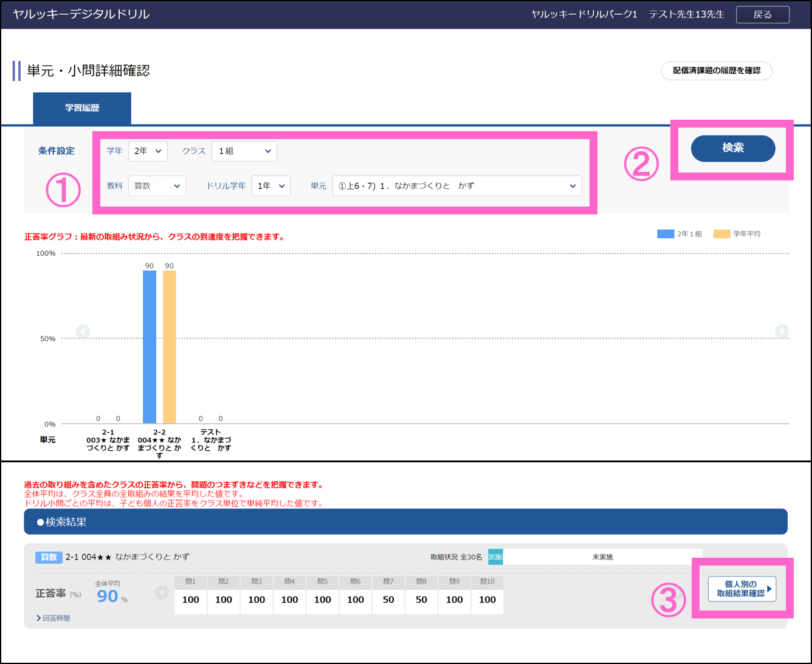The height and width of the screenshot is (664, 812).
Task: Click the 問7 score cell showing 50
Action: coord(388,600)
